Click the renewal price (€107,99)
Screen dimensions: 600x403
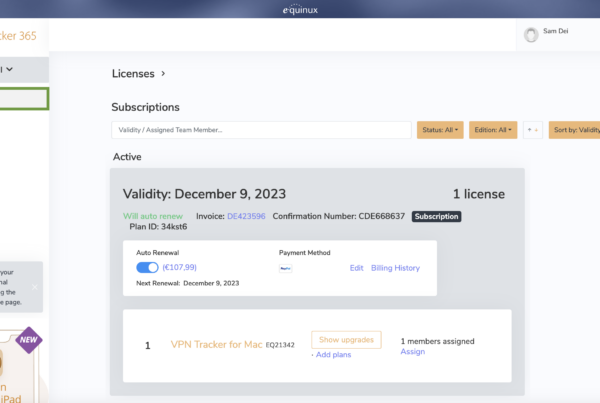click(x=179, y=267)
